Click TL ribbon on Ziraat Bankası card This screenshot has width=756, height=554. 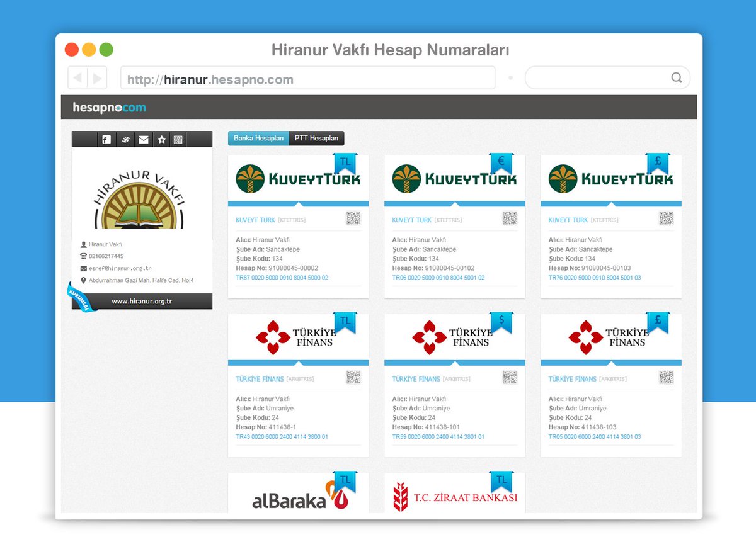pyautogui.click(x=501, y=482)
